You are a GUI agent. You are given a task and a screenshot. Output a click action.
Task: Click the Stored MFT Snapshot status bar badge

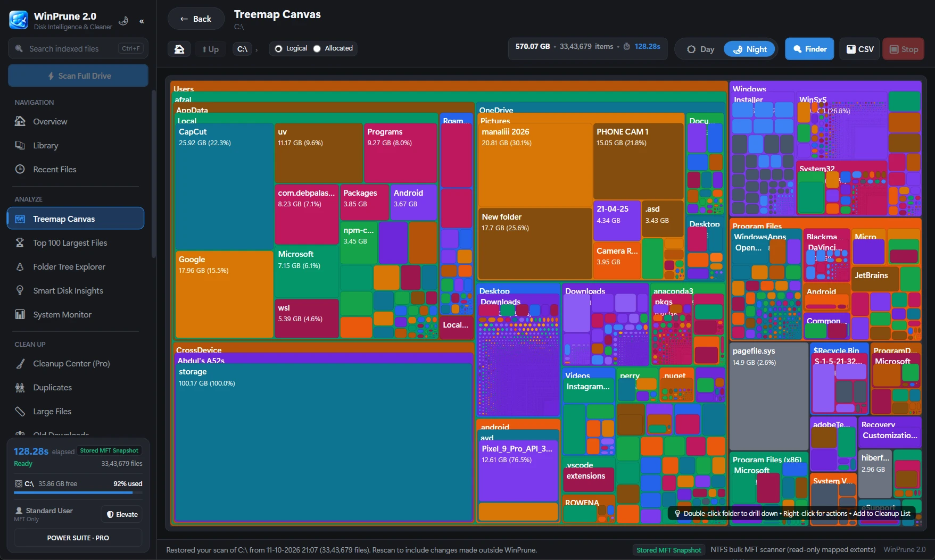point(669,550)
